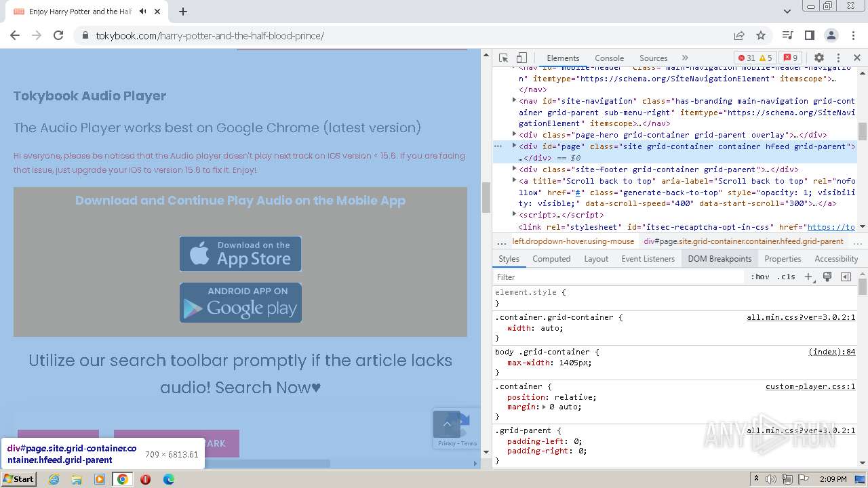This screenshot has width=868, height=488.
Task: Click the width: auto declaration
Action: (535, 328)
